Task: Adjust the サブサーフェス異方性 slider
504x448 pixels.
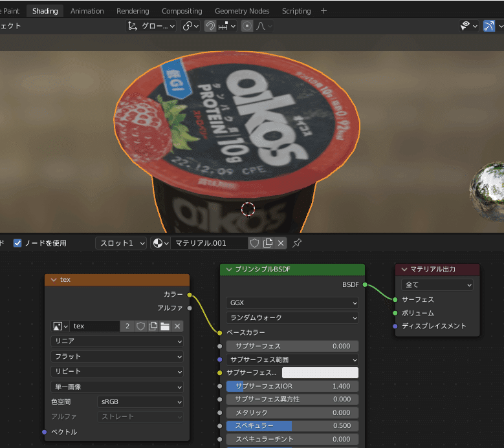Action: pos(292,399)
